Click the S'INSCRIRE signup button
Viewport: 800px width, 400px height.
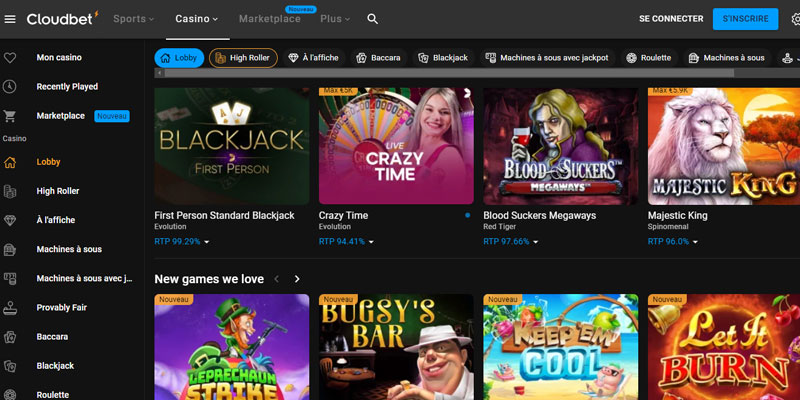pyautogui.click(x=745, y=19)
